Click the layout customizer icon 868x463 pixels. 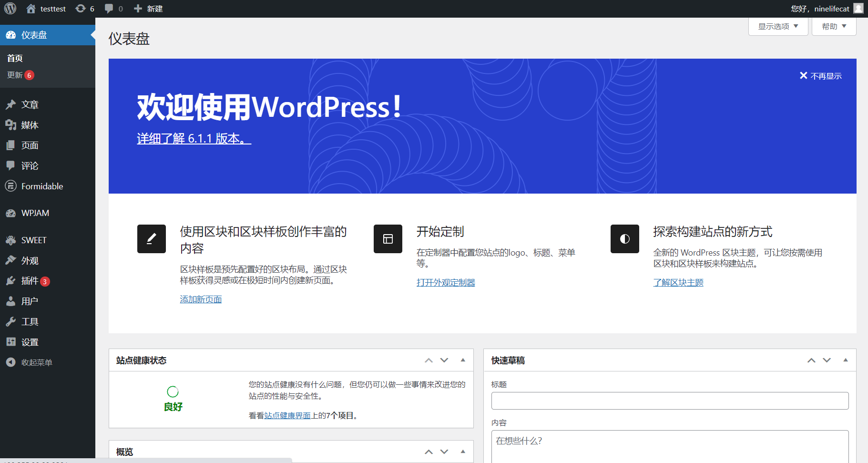(x=388, y=239)
